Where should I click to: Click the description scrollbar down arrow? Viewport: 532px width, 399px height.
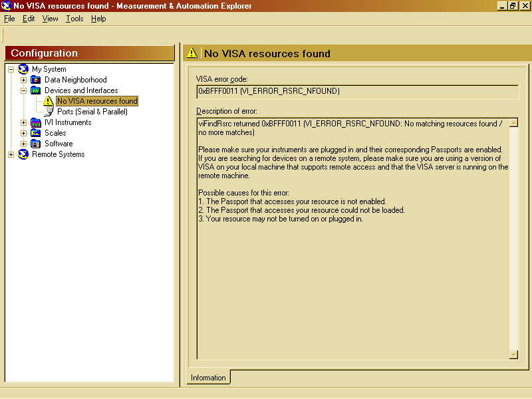pyautogui.click(x=513, y=354)
